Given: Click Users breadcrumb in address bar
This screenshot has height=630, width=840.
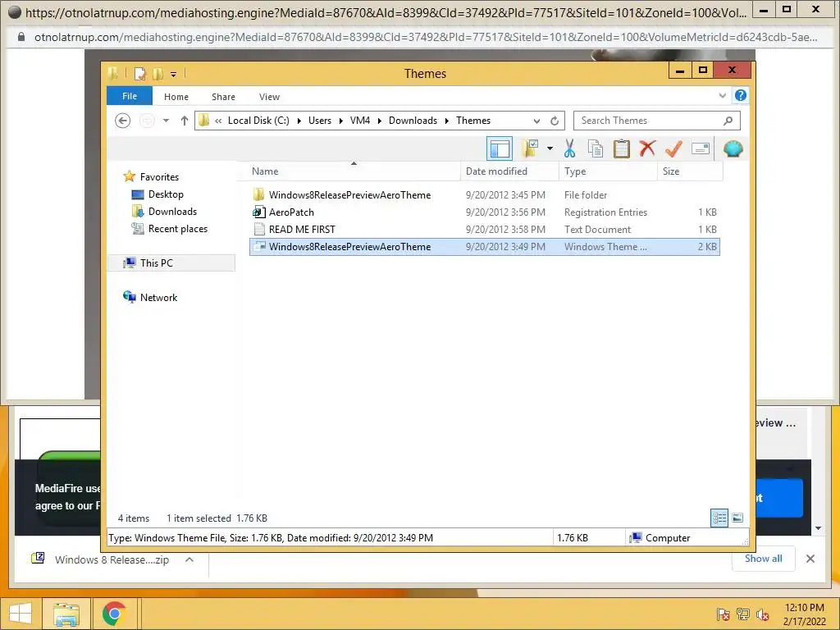Looking at the screenshot, I should 320,121.
